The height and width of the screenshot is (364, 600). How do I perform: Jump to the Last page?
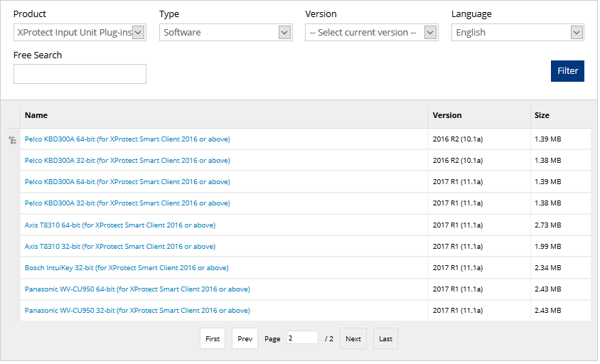(385, 339)
